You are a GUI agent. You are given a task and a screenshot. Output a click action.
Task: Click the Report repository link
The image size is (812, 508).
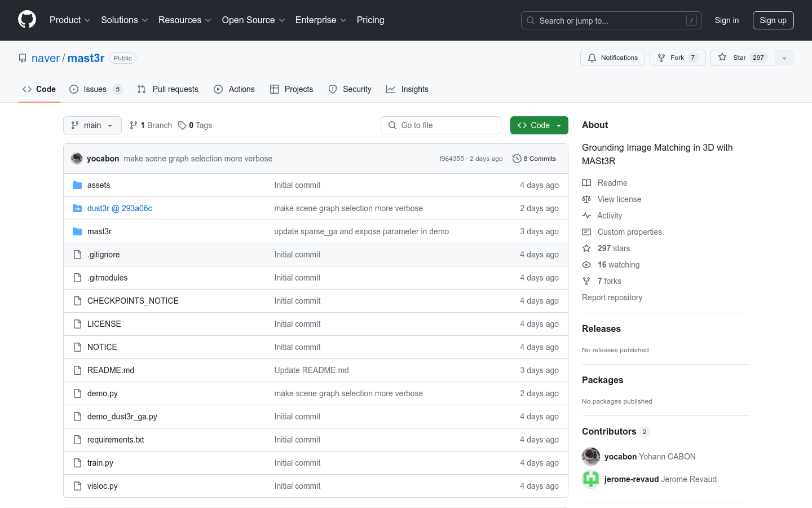[x=612, y=297]
